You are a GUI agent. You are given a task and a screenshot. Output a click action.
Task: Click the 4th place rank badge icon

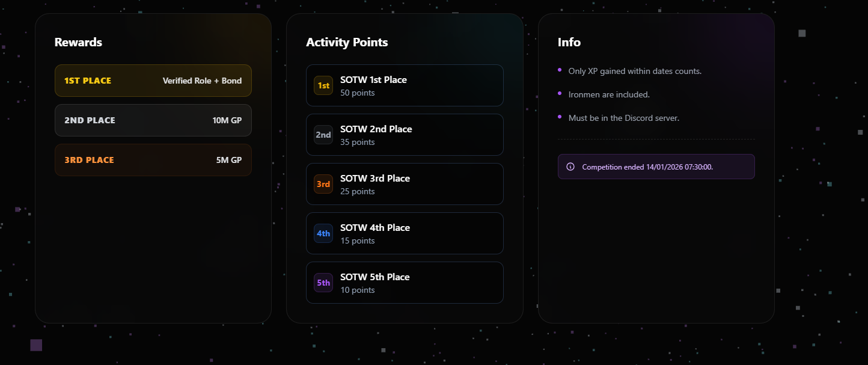click(x=323, y=233)
